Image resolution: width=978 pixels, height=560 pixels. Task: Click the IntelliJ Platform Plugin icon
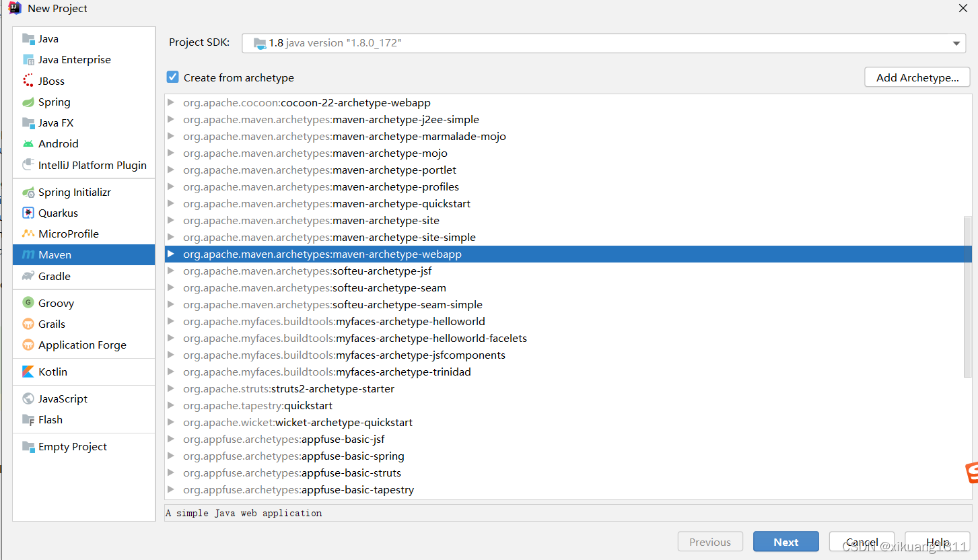[x=28, y=165]
